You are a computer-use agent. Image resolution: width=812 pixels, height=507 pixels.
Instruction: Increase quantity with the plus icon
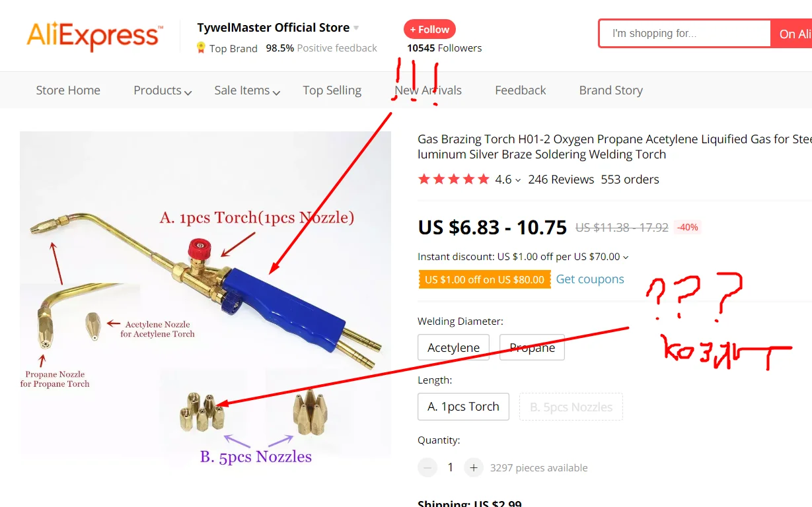tap(473, 467)
